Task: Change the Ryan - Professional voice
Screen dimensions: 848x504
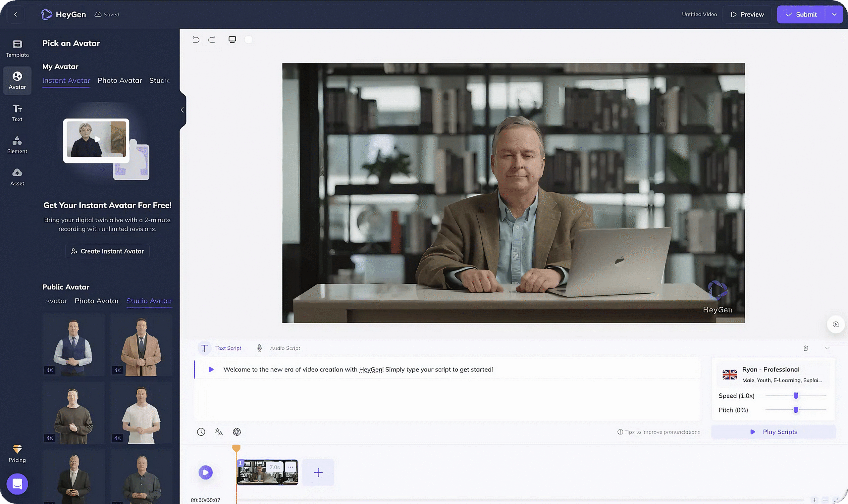Action: [x=773, y=374]
